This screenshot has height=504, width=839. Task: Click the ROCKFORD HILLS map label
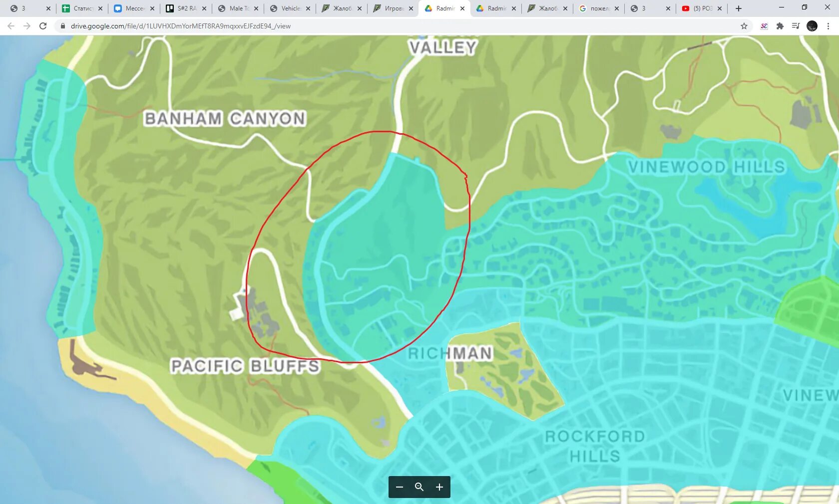point(595,446)
